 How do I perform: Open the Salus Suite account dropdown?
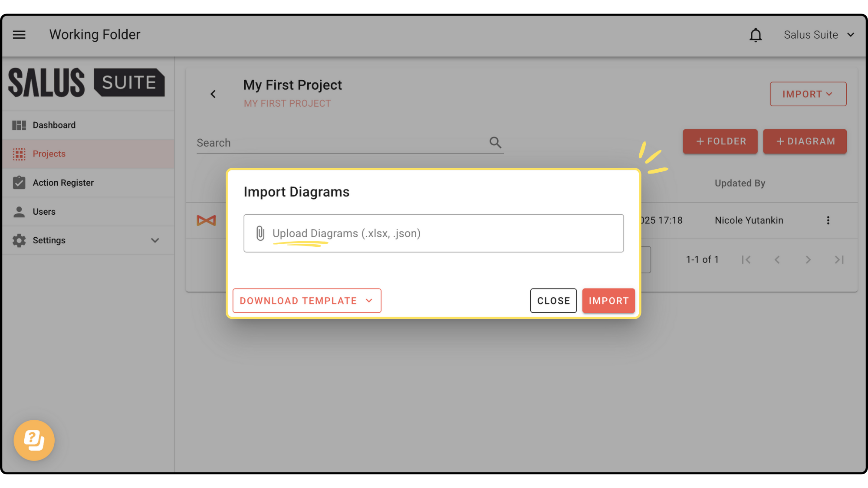click(819, 35)
